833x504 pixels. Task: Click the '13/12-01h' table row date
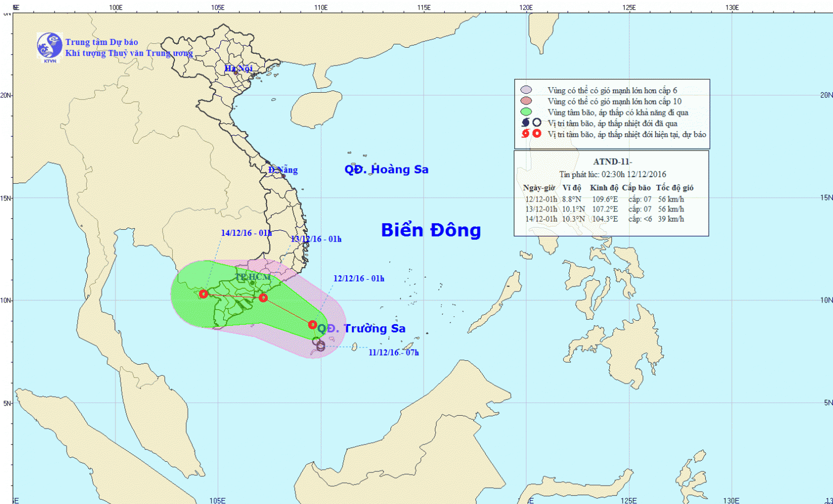pos(541,209)
